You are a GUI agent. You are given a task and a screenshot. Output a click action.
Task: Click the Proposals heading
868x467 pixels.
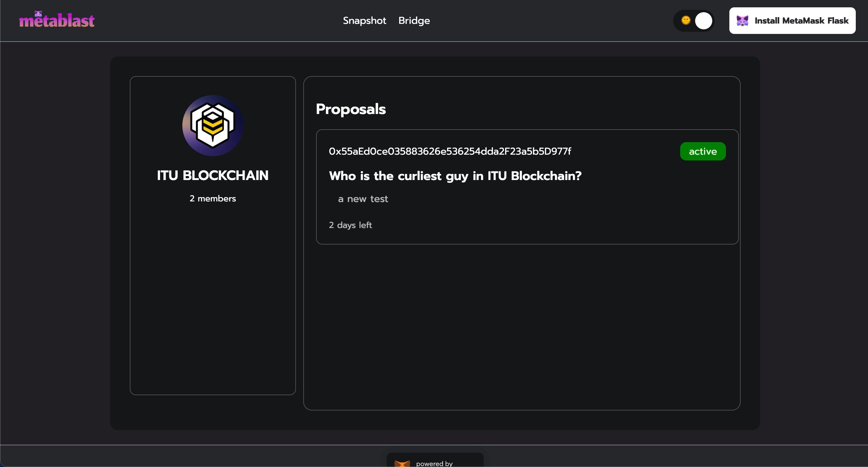click(351, 109)
